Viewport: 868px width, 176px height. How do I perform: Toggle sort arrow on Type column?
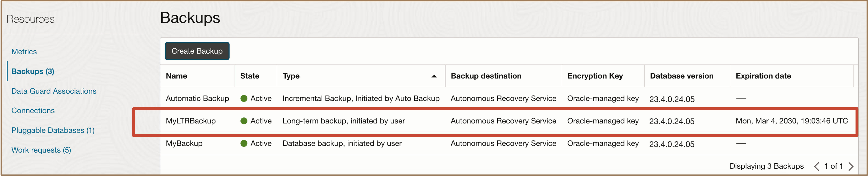[434, 76]
